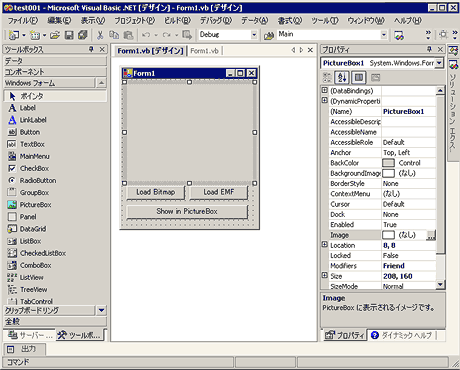
Task: Click the BackColor Control color swatch
Action: (388, 163)
